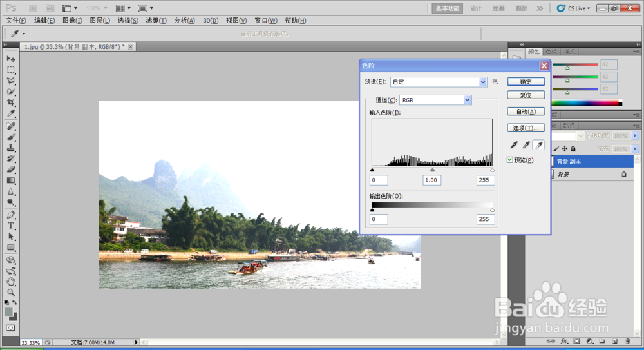Confirm Levels with the OK button
The width and height of the screenshot is (644, 350).
tap(526, 82)
